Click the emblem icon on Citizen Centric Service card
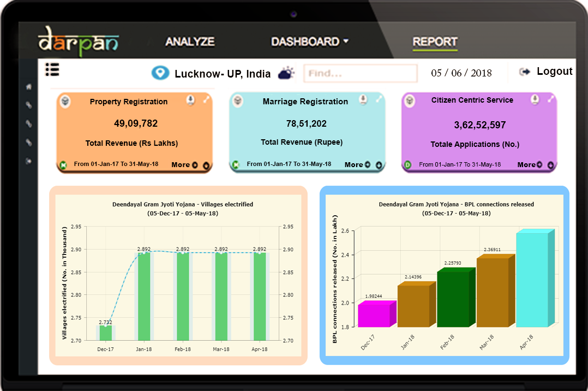This screenshot has width=588, height=391. (410, 100)
